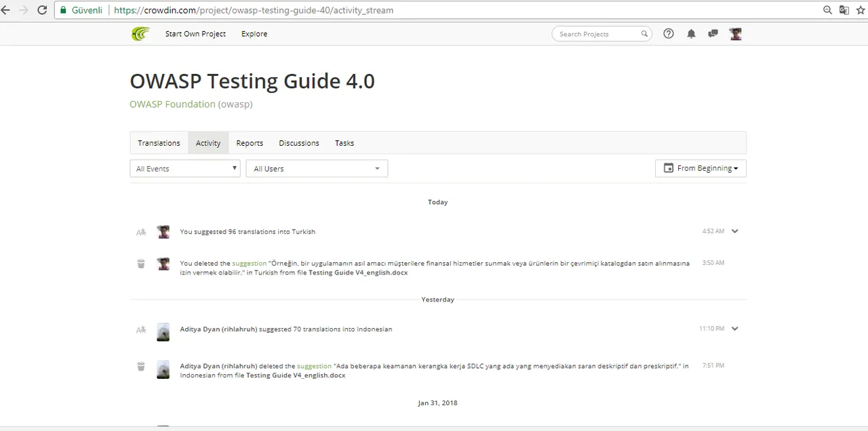This screenshot has height=431, width=868.
Task: Click translation icon beside 96 translations entry
Action: pyautogui.click(x=141, y=232)
